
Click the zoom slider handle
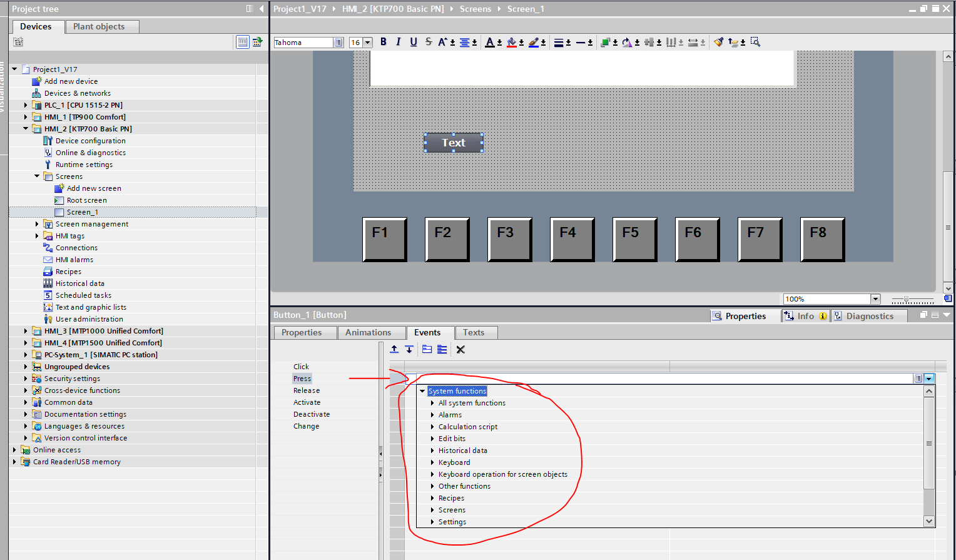(x=906, y=300)
